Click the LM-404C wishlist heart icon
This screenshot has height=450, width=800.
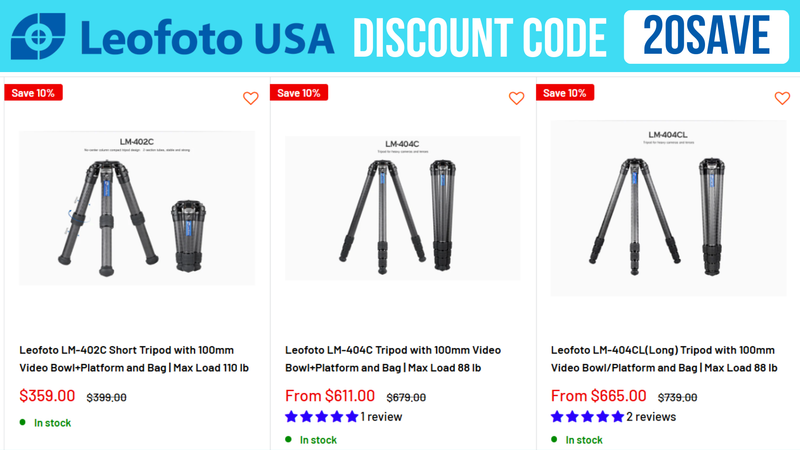516,98
